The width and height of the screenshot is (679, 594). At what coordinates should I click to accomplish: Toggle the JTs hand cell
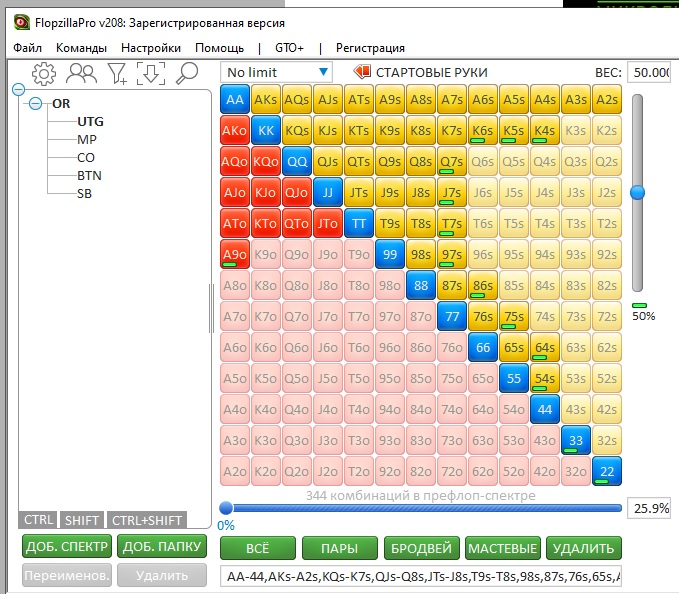point(359,192)
